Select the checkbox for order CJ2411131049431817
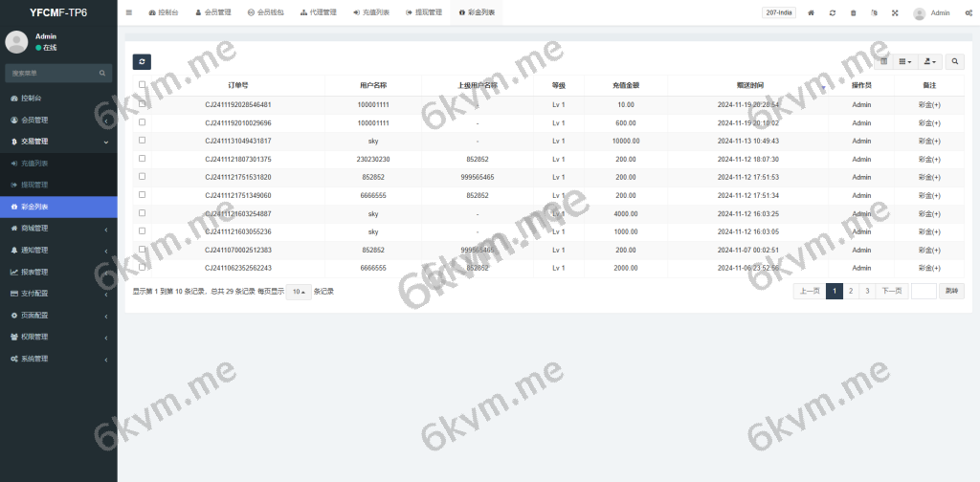Screen dimensions: 980x482 pyautogui.click(x=143, y=141)
